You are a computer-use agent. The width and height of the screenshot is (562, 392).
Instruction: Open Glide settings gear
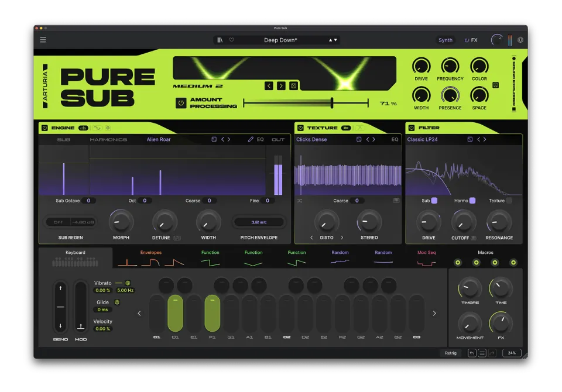tap(117, 302)
